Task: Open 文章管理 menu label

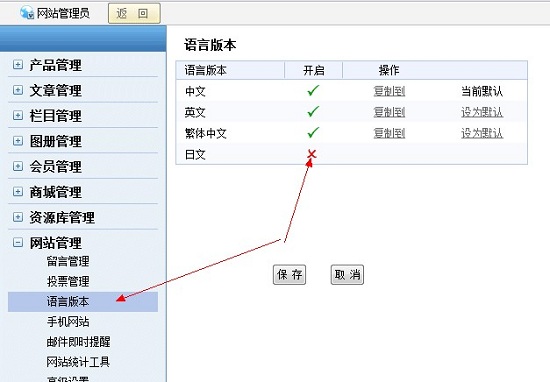Action: [x=55, y=91]
